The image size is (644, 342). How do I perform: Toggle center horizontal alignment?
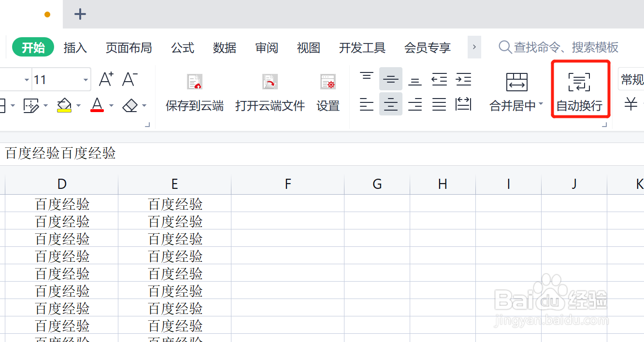[x=390, y=104]
